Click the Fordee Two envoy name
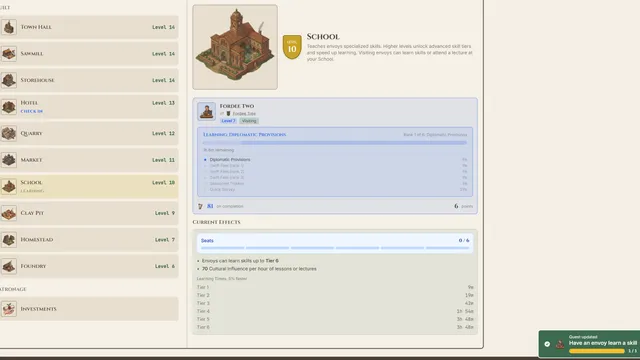 (x=237, y=106)
